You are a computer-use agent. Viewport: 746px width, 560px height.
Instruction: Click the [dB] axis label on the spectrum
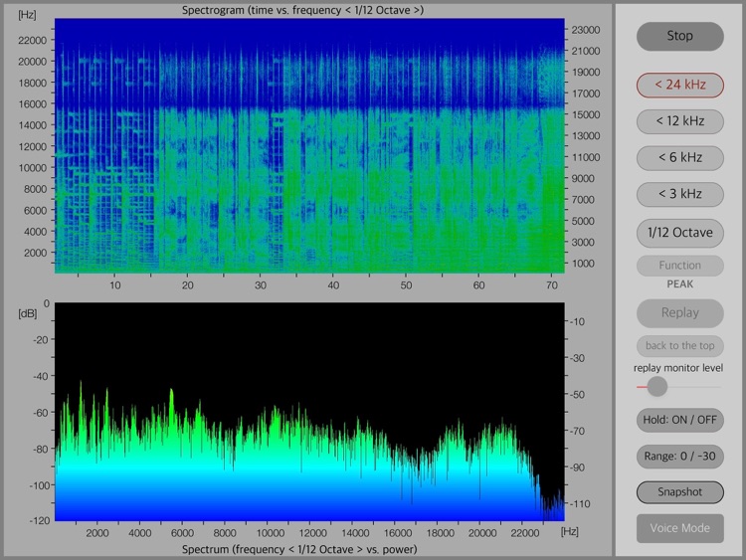point(27,314)
